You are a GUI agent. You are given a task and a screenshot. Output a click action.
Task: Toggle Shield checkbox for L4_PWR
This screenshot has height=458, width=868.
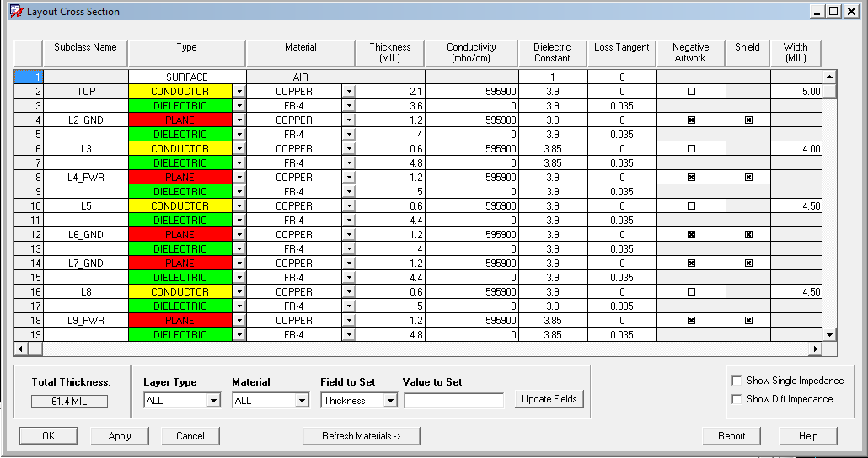click(x=748, y=178)
